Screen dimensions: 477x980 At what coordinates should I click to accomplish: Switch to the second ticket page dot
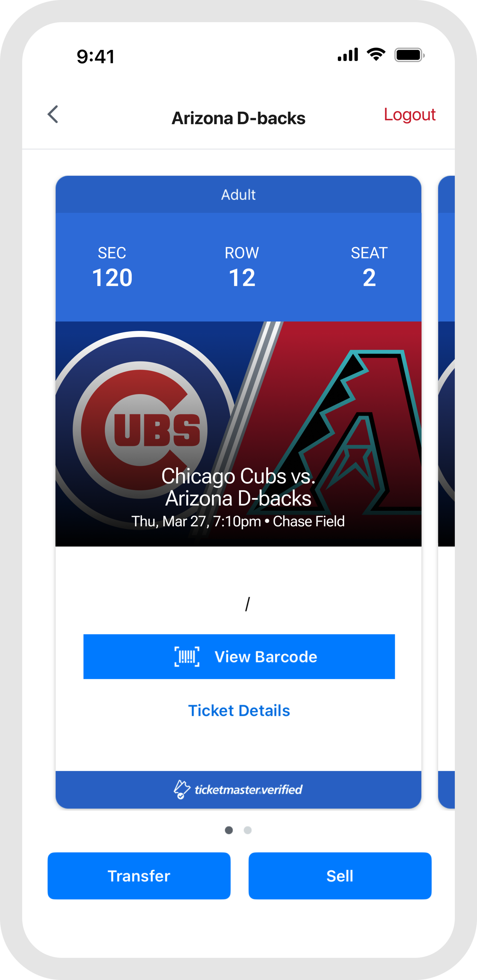[247, 830]
